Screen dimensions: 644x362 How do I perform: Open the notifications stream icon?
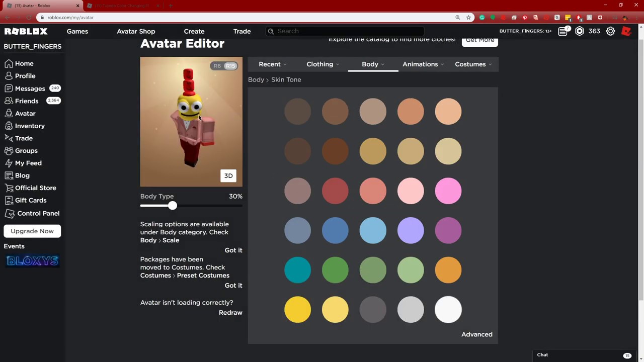point(563,31)
